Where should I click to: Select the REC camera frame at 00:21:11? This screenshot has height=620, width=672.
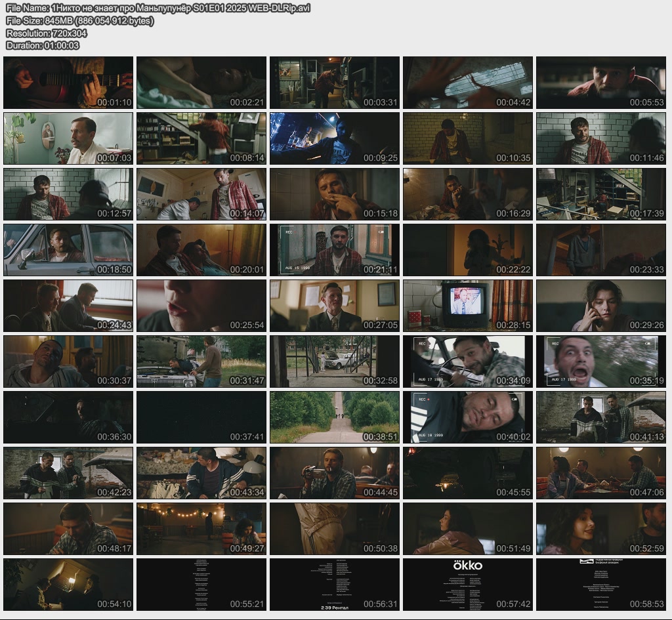pos(334,250)
